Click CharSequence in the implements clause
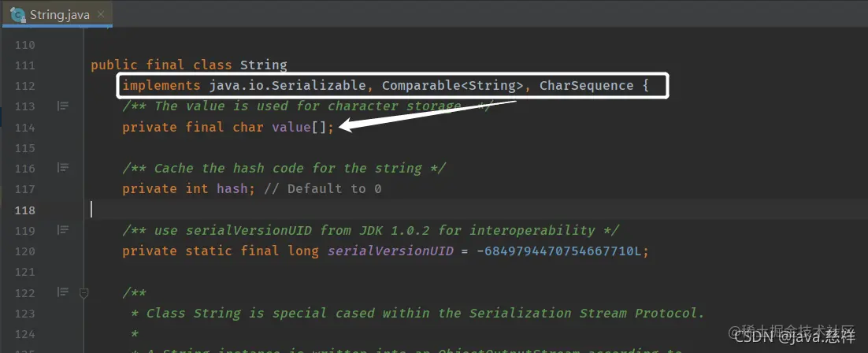The image size is (868, 353). [x=586, y=86]
